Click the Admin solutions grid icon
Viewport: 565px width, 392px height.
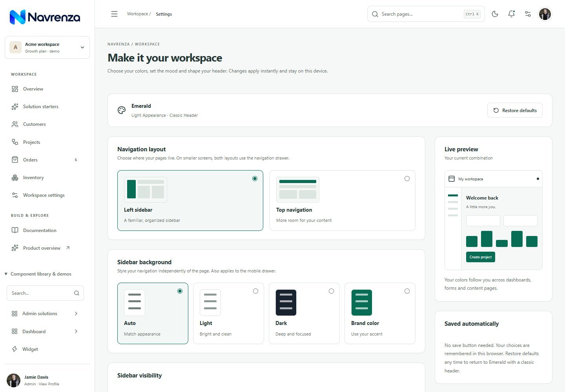coord(15,314)
